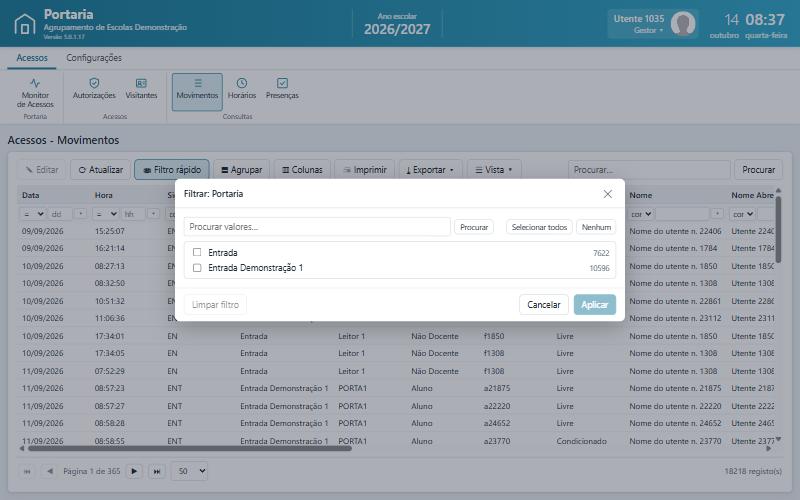This screenshot has width=800, height=500.
Task: Click the Editar pencil button
Action: [x=42, y=170]
